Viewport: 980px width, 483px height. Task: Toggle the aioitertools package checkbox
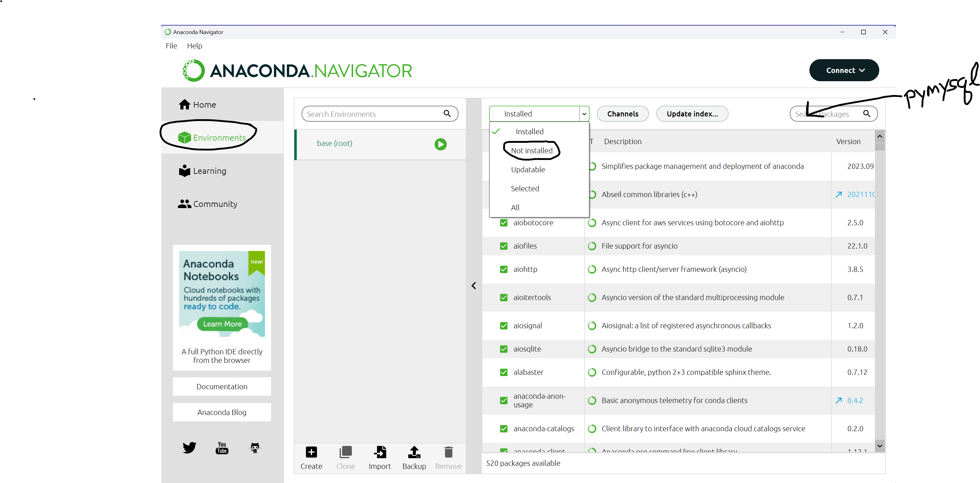(504, 297)
